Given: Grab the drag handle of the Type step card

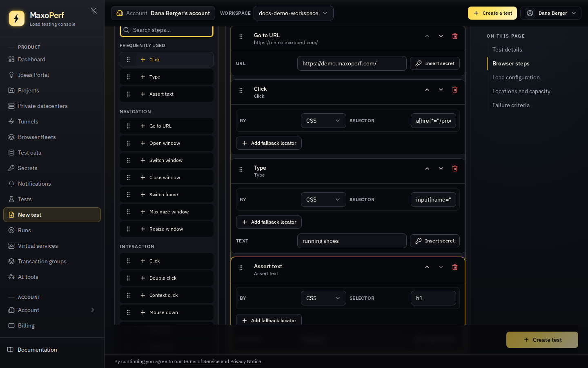Looking at the screenshot, I should point(241,169).
